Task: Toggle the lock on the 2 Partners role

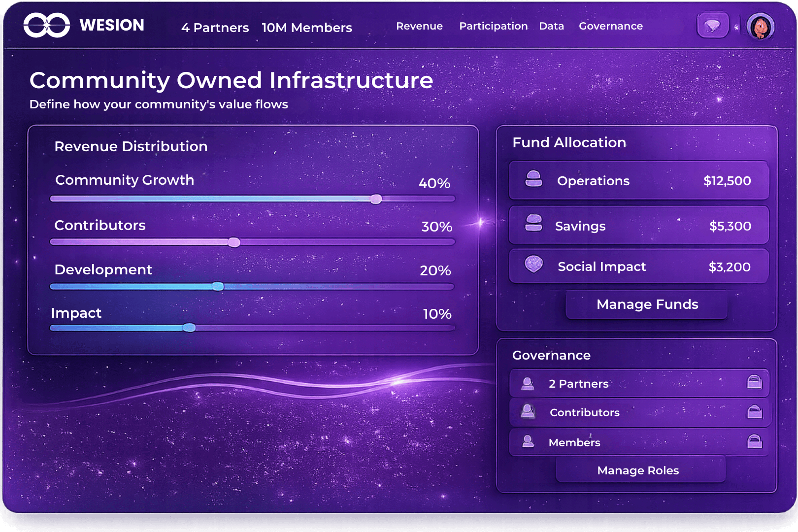Action: (754, 383)
